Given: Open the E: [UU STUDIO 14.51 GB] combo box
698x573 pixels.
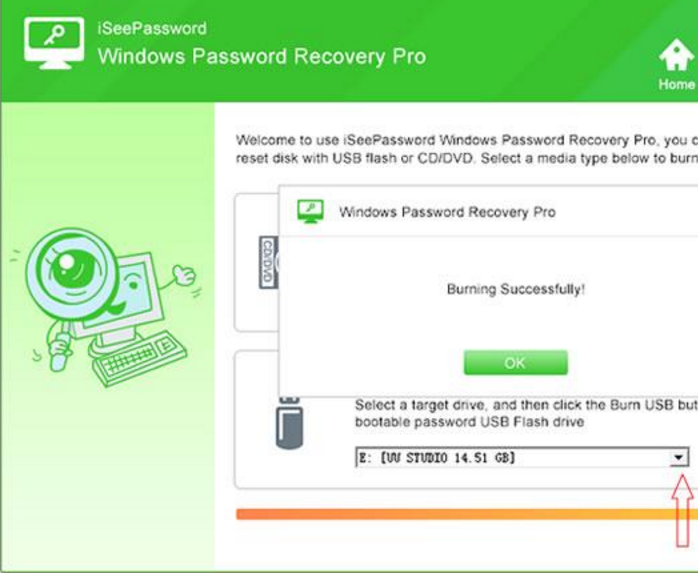Looking at the screenshot, I should 522,458.
